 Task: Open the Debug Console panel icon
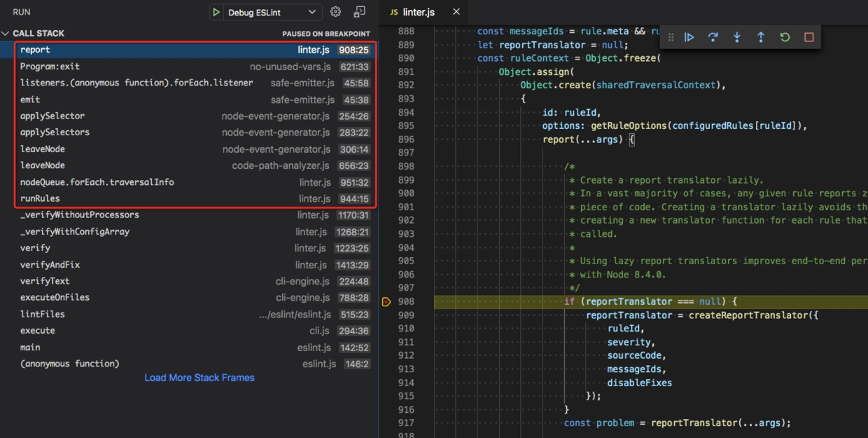pyautogui.click(x=359, y=11)
